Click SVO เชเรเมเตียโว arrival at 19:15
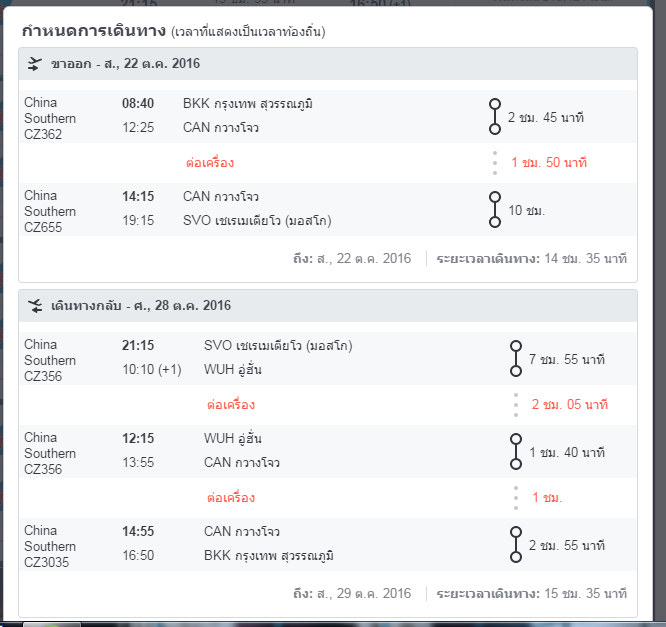The image size is (666, 627). [x=257, y=220]
